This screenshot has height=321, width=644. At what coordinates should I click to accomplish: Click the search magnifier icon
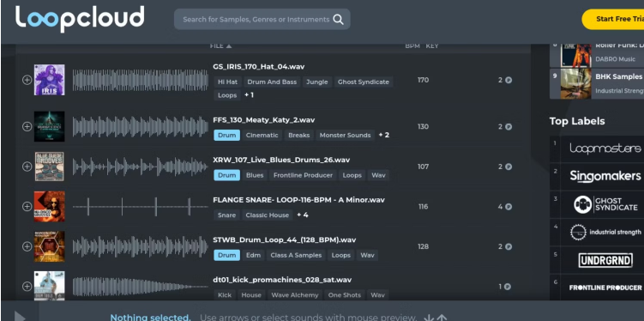338,20
